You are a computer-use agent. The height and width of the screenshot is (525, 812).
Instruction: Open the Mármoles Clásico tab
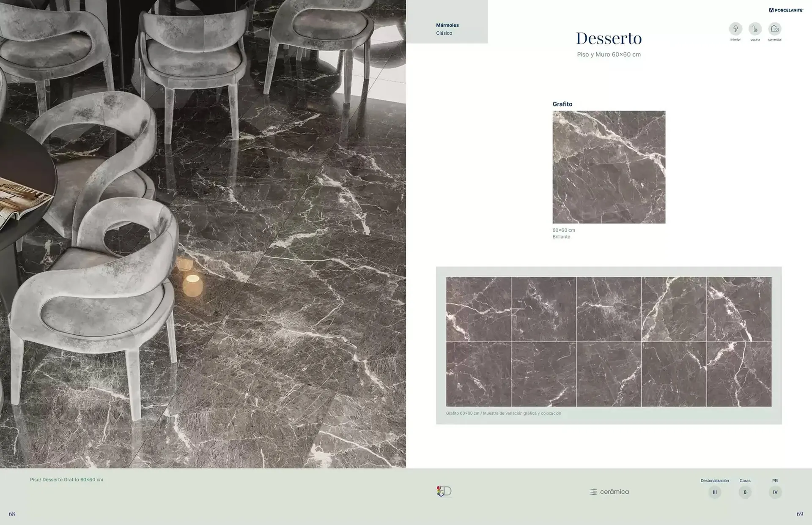[x=447, y=29]
